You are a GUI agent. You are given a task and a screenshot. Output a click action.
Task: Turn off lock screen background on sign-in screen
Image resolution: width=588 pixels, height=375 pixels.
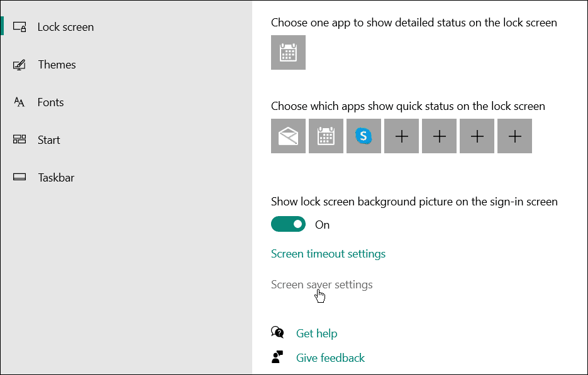(x=288, y=224)
